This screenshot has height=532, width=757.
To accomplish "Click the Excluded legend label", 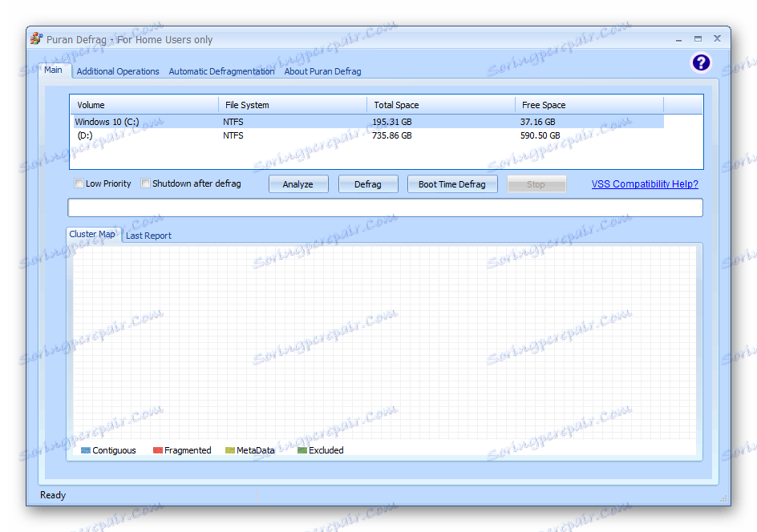I will pyautogui.click(x=326, y=450).
